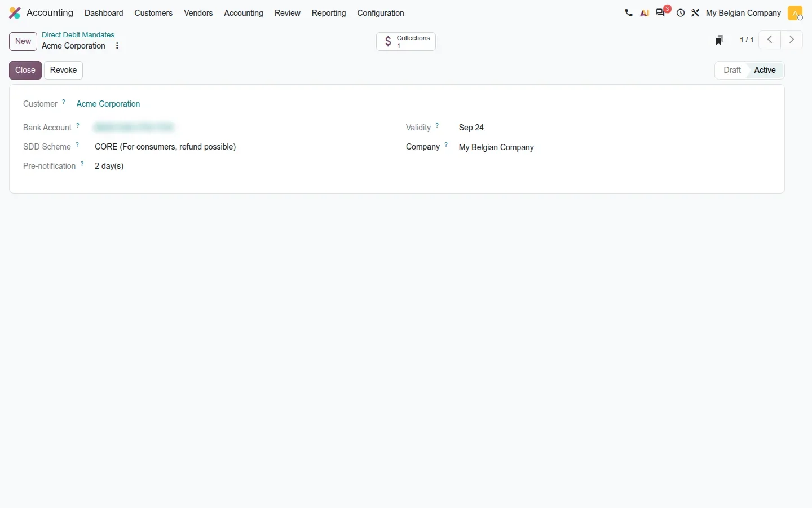Viewport: 812px width, 508px height.
Task: Click the "SDD Scheme" field label
Action: pos(47,147)
